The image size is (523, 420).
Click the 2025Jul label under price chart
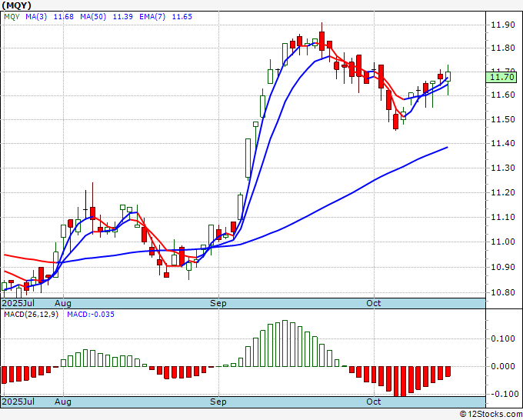point(18,304)
